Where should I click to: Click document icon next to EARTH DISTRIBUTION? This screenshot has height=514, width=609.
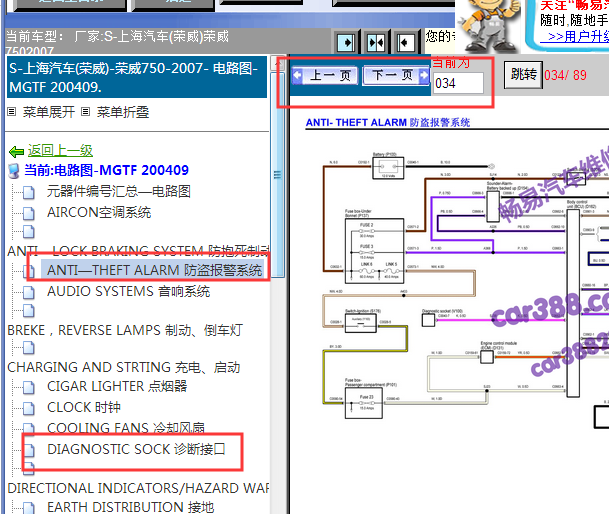coord(28,508)
